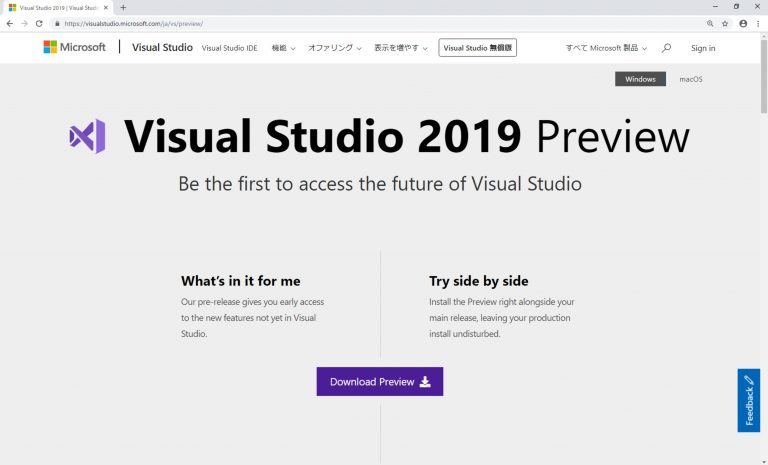768x465 pixels.
Task: Expand the 表示を増やす dropdown menu
Action: (x=401, y=48)
